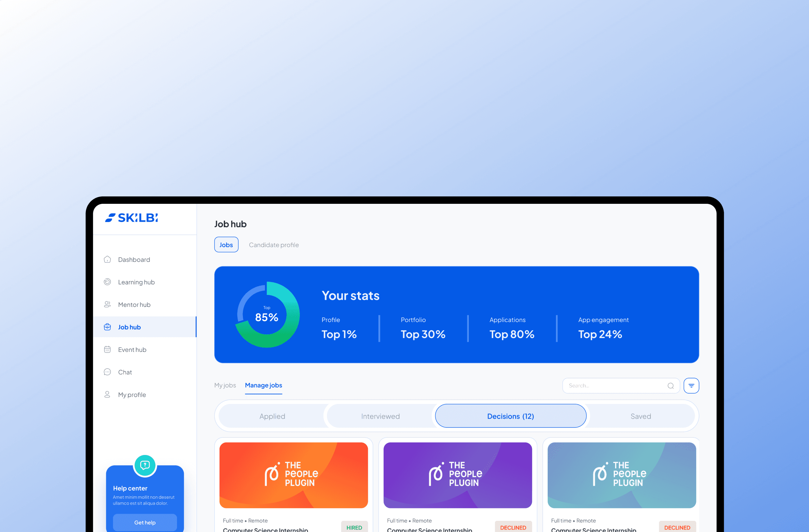Click the Learning hub sidebar icon
Image resolution: width=809 pixels, height=532 pixels.
click(x=107, y=282)
